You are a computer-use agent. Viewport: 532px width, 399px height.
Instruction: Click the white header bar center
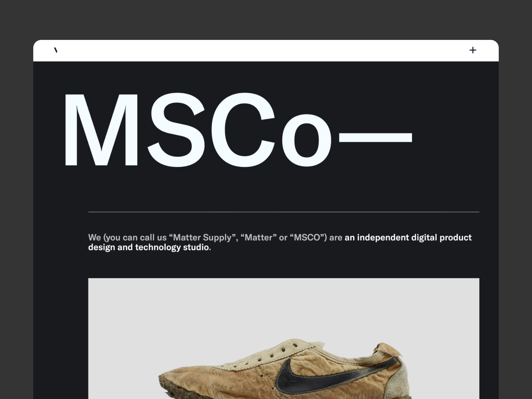coord(266,51)
